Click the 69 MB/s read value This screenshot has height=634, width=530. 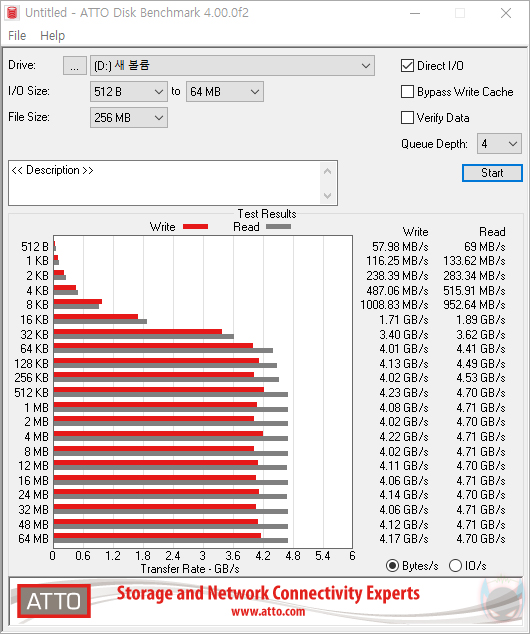point(485,247)
